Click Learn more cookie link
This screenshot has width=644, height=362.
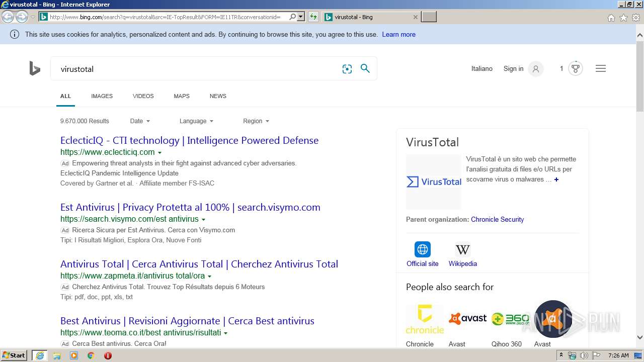(398, 34)
